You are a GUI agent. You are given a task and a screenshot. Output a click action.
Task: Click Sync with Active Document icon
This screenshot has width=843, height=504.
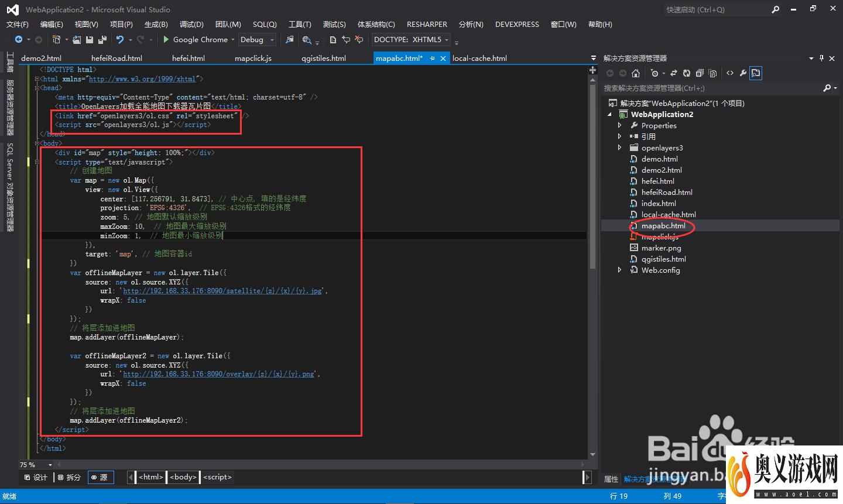(674, 73)
